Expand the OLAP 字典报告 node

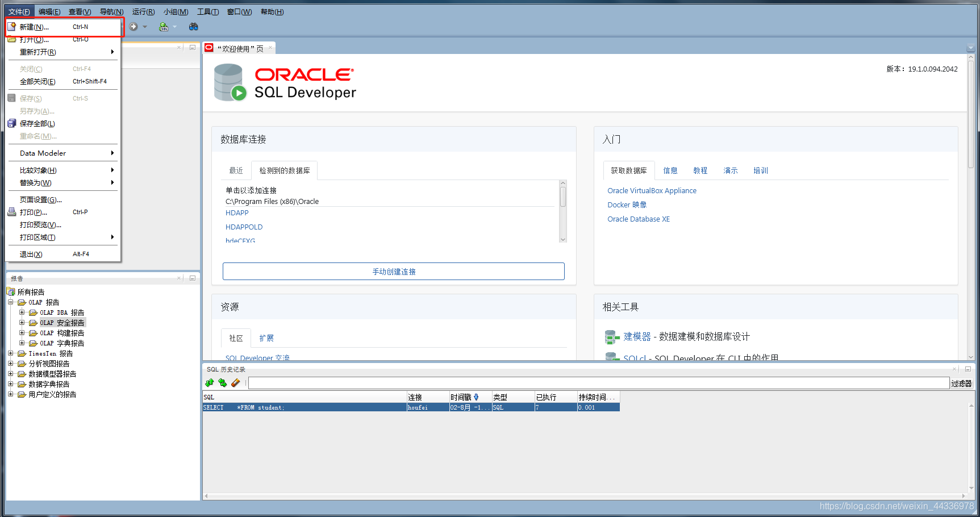[22, 343]
